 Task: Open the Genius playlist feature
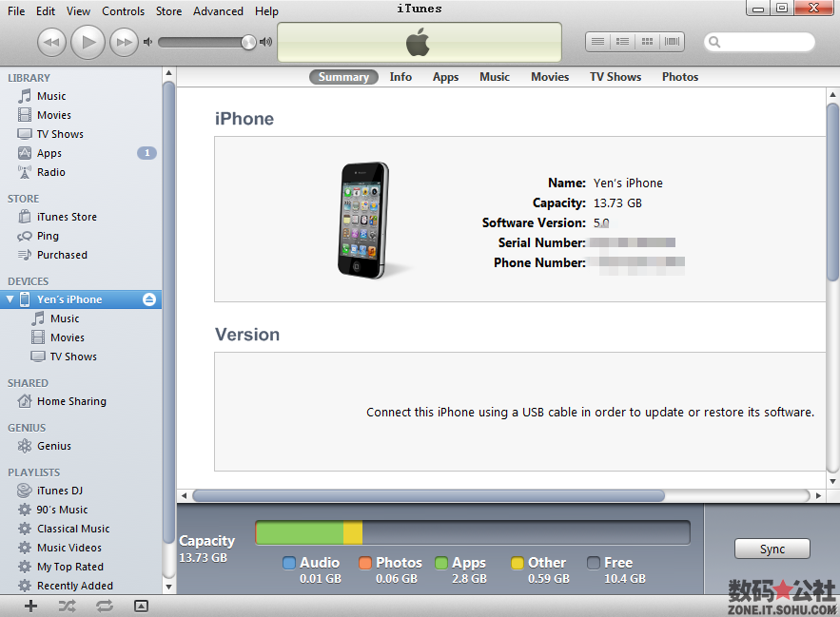(54, 446)
